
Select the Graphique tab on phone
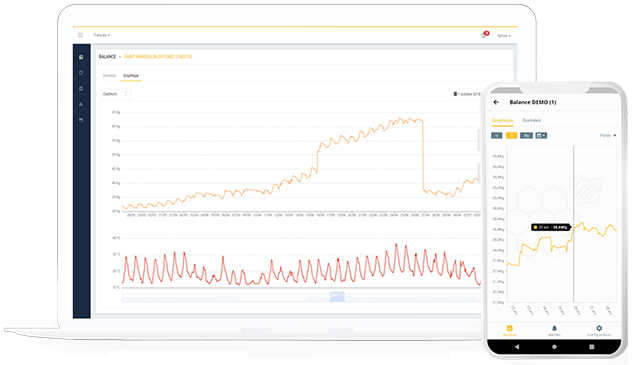[502, 120]
